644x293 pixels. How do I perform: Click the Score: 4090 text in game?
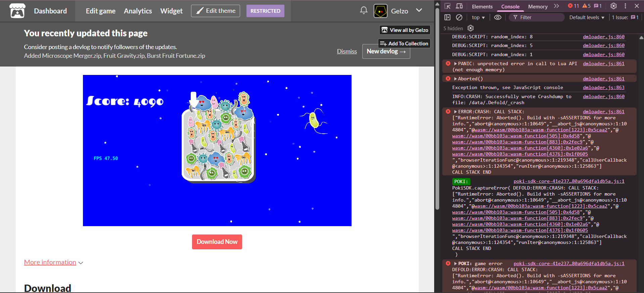point(125,101)
